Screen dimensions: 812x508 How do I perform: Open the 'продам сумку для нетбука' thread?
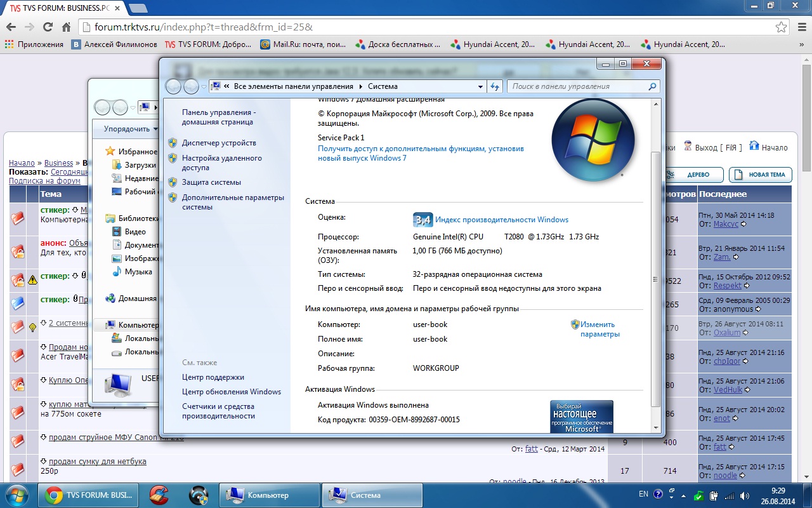(x=98, y=462)
